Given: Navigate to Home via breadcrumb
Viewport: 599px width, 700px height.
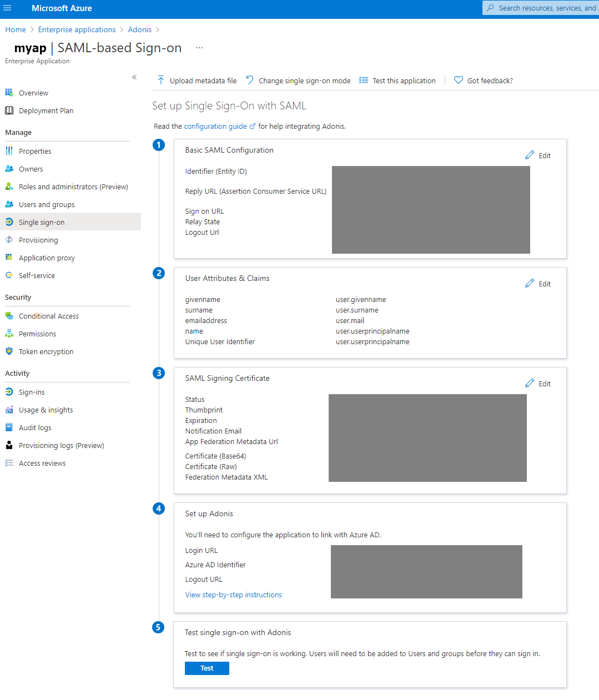Looking at the screenshot, I should [x=15, y=29].
